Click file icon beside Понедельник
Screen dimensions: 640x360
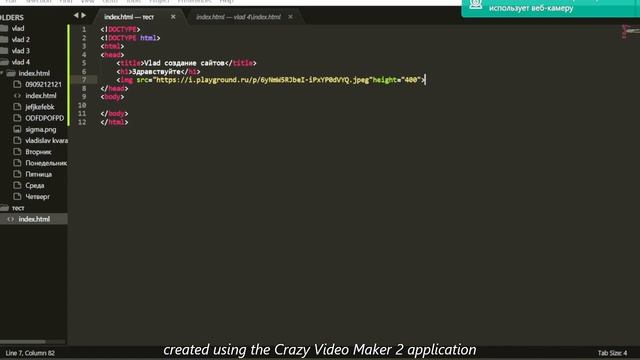tap(17, 162)
